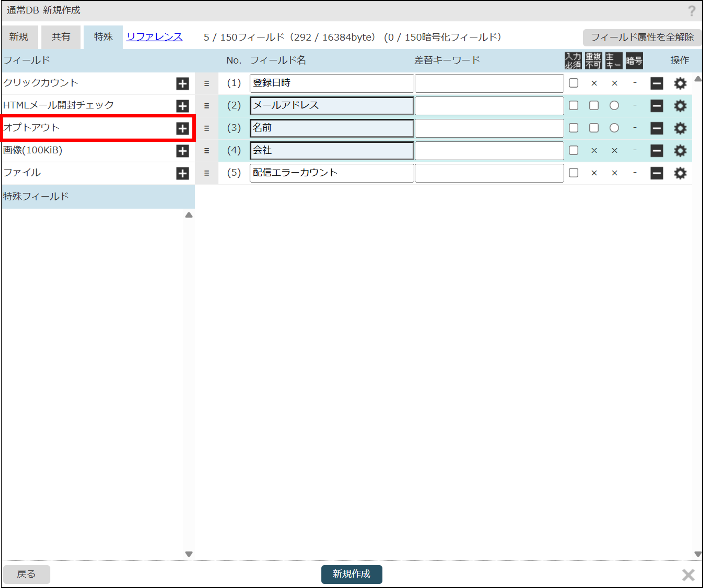This screenshot has width=703, height=588.
Task: Select 主キー radio for 名前 field
Action: pos(614,128)
